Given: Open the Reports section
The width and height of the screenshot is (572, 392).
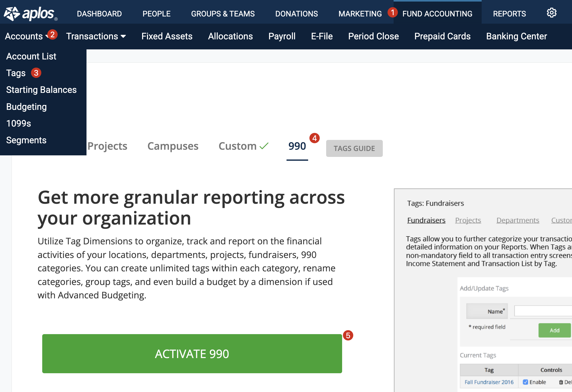Looking at the screenshot, I should tap(509, 14).
